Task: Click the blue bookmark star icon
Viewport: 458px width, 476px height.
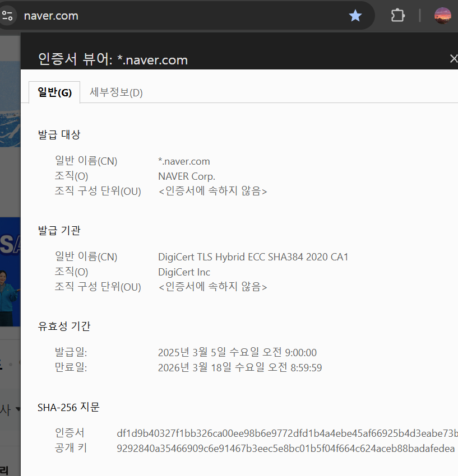Action: point(355,16)
